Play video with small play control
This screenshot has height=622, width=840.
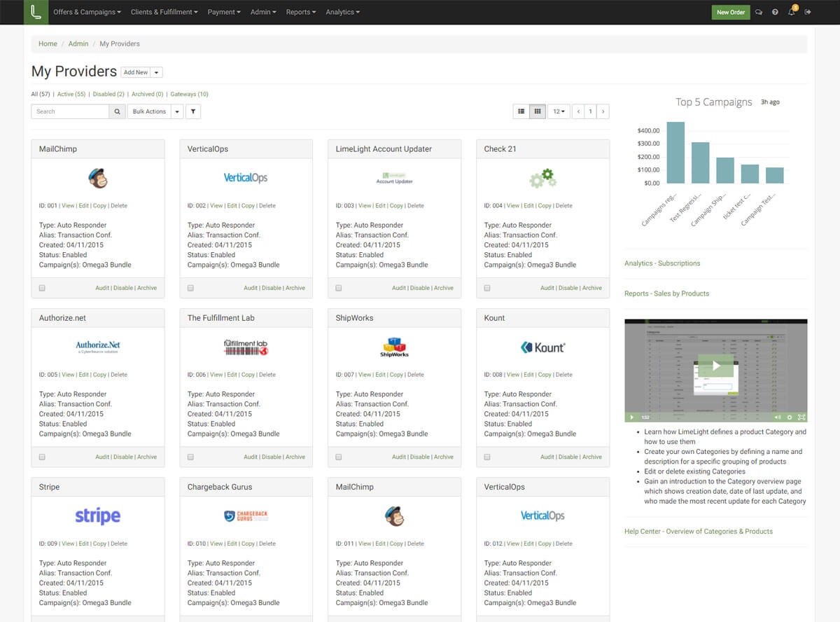coord(631,417)
